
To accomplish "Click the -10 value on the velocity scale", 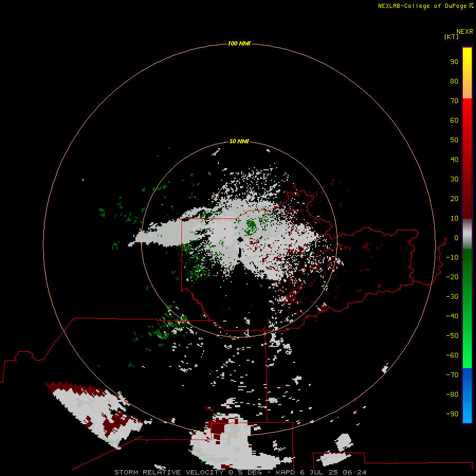I will [452, 258].
